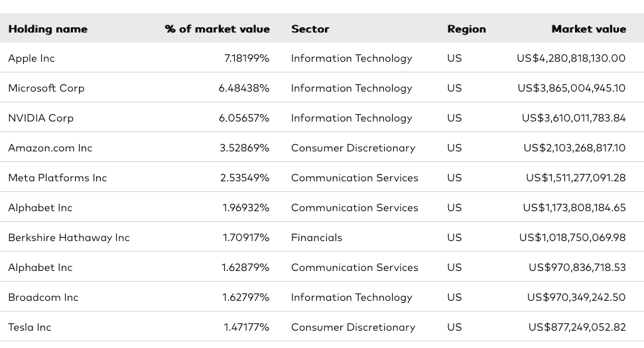The image size is (644, 348).
Task: Select Tesla's US$877,249,052.82 market value
Action: click(577, 327)
